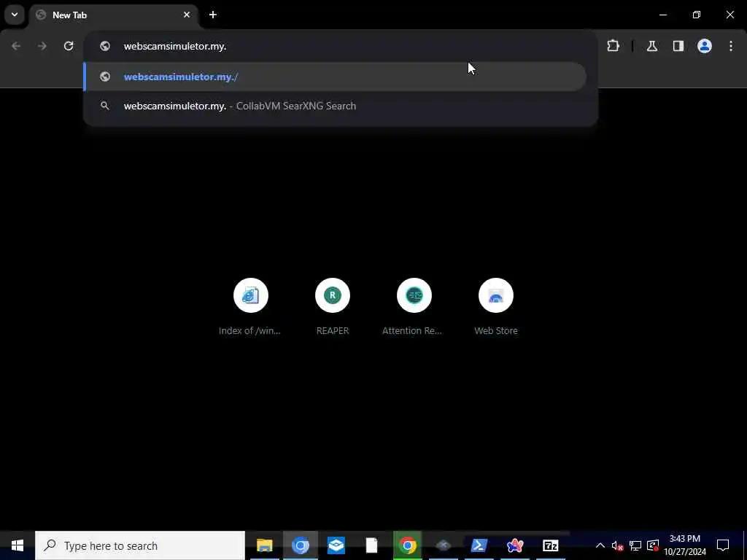Restore down the Chrome window
Image resolution: width=747 pixels, height=560 pixels.
pos(697,15)
